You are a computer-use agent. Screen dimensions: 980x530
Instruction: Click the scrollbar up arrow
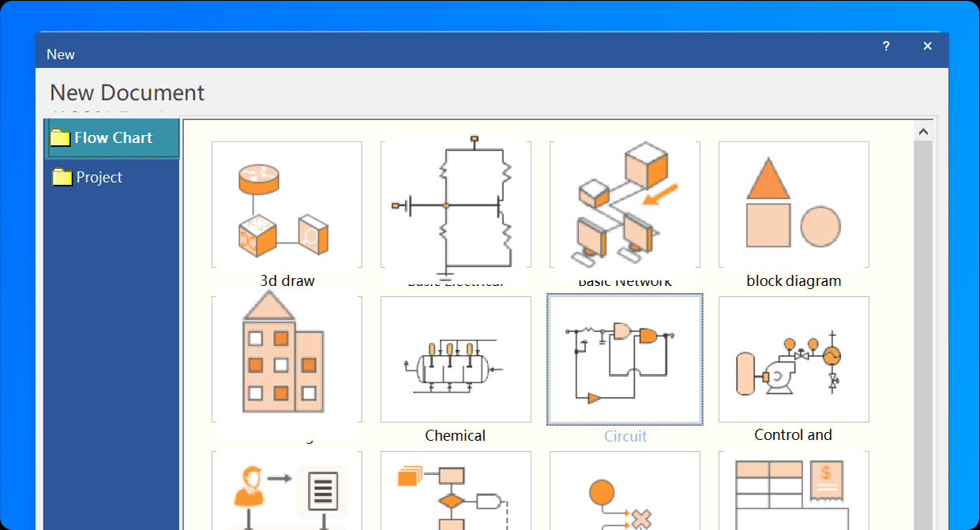point(922,130)
